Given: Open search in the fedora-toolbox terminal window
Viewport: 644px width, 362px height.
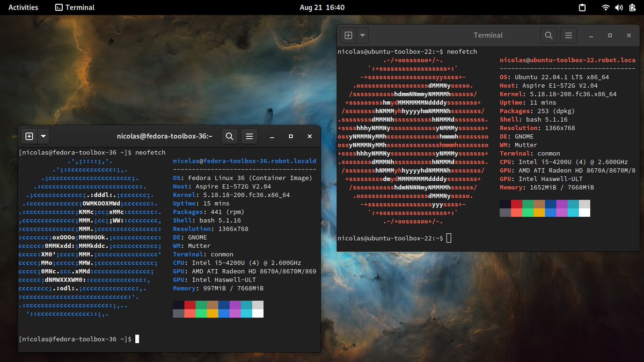Looking at the screenshot, I should pyautogui.click(x=229, y=136).
